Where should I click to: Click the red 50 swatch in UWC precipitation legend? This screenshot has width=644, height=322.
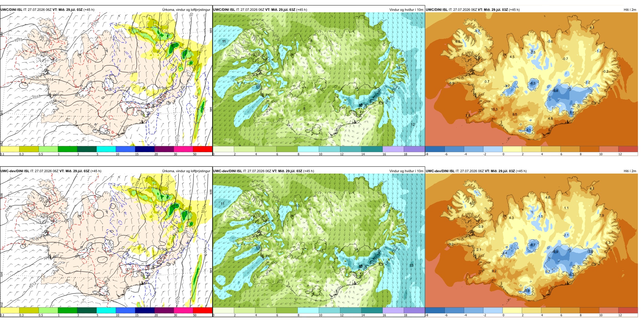coord(203,149)
